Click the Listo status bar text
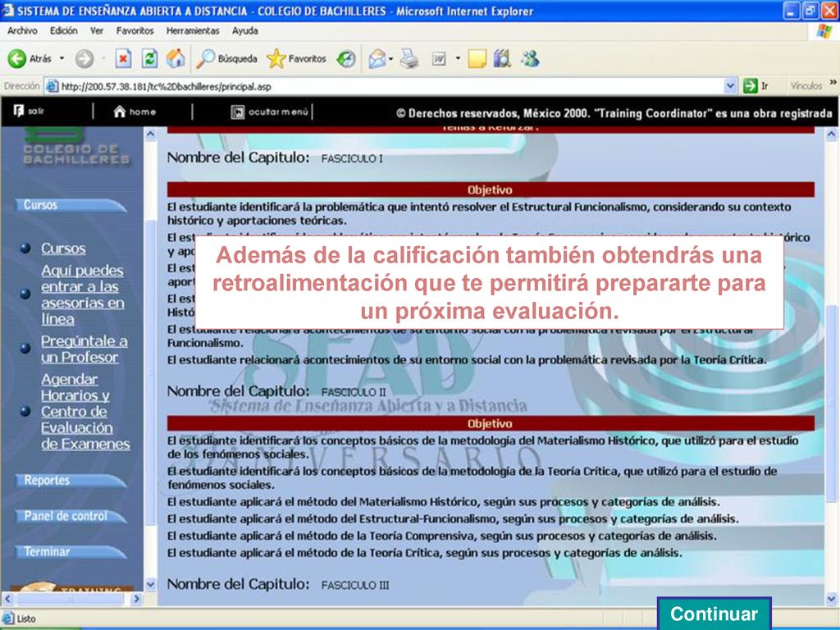The width and height of the screenshot is (840, 630). tap(26, 619)
